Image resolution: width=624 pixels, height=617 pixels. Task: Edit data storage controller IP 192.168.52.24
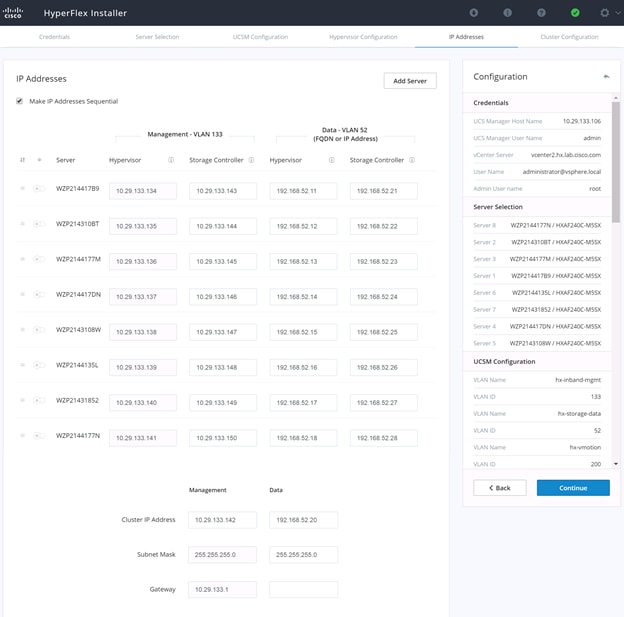pos(384,297)
